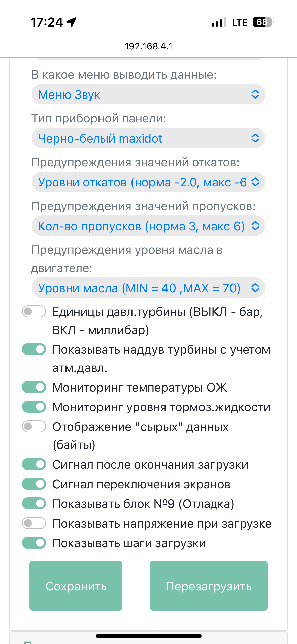
Task: Enable Отображение сырых данных (байты)
Action: click(34, 427)
